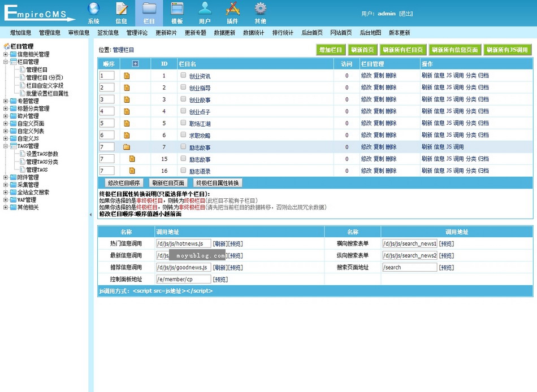Open 管理评论 in submenu bar
This screenshot has width=537, height=392.
(137, 33)
